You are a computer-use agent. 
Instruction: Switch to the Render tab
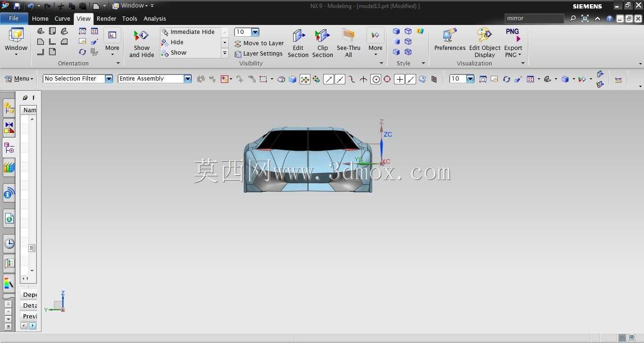pyautogui.click(x=106, y=18)
